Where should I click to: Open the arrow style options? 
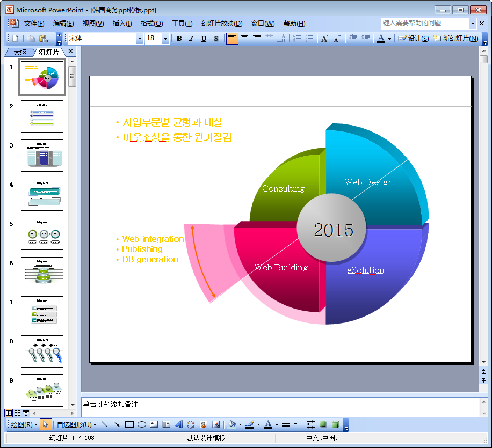pos(310,424)
